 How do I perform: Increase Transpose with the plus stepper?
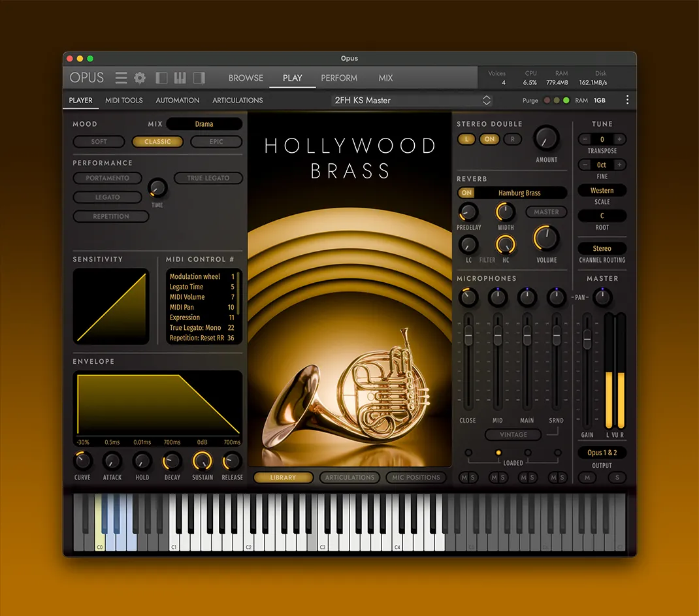pos(619,139)
